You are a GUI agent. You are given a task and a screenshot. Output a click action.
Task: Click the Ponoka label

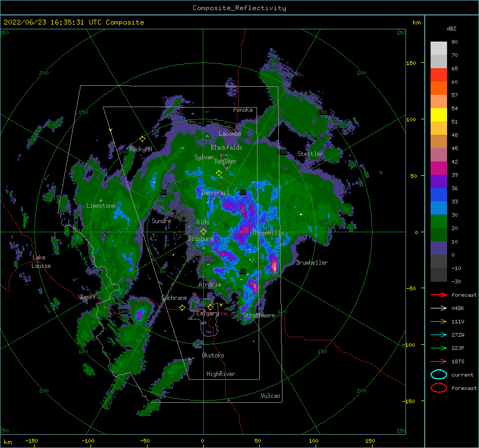243,110
